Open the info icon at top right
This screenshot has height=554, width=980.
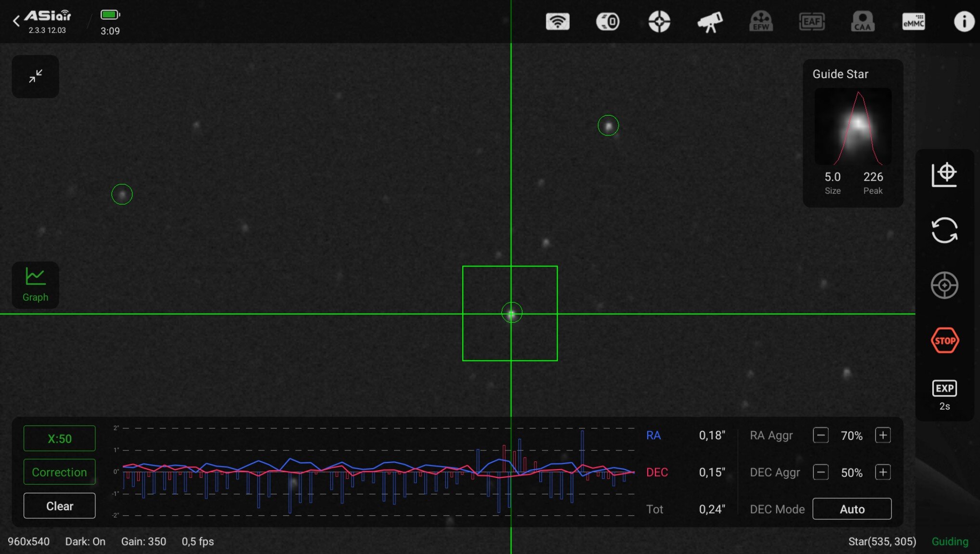click(964, 22)
